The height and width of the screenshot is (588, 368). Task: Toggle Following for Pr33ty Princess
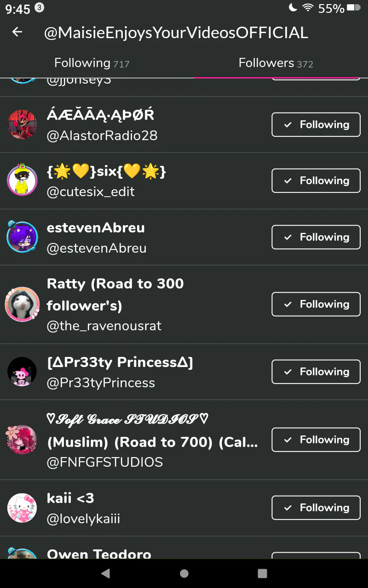click(316, 372)
